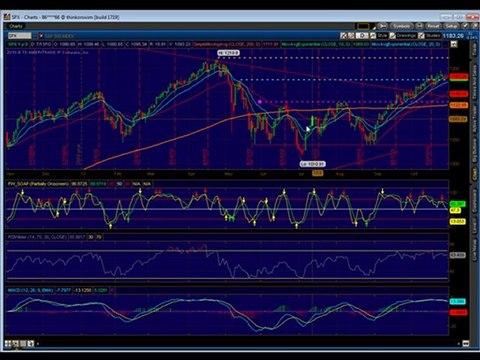
Task: Click the Hi price bubble on chart
Action: coord(228,53)
